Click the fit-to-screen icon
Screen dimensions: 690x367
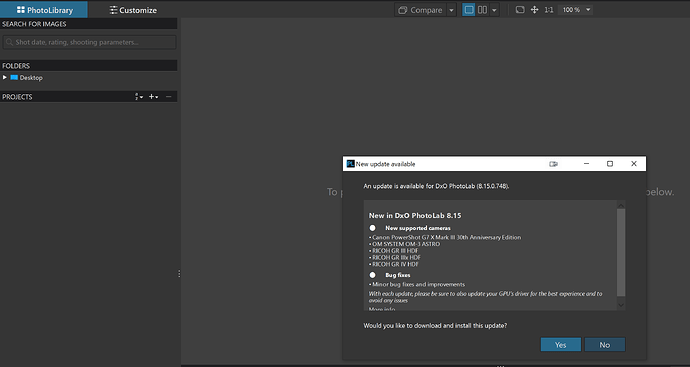pyautogui.click(x=520, y=10)
